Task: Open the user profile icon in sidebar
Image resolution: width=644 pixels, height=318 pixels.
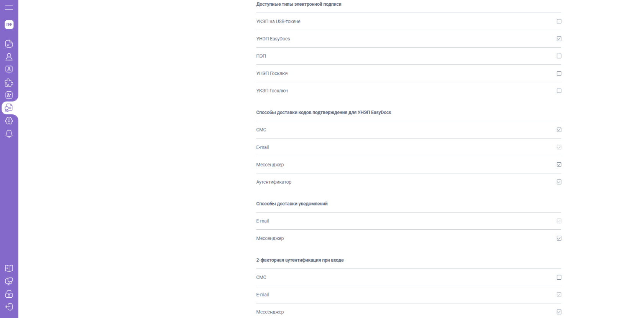Action: [9, 57]
